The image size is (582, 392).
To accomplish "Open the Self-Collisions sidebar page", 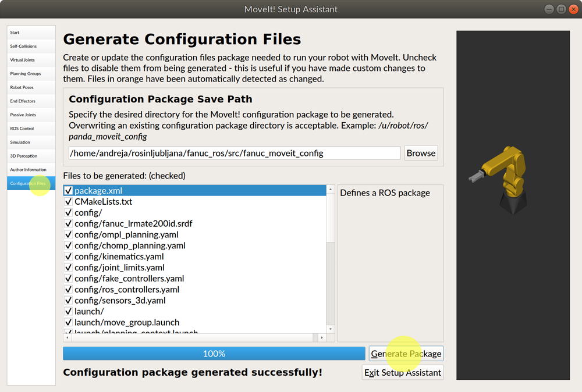I will pos(23,46).
